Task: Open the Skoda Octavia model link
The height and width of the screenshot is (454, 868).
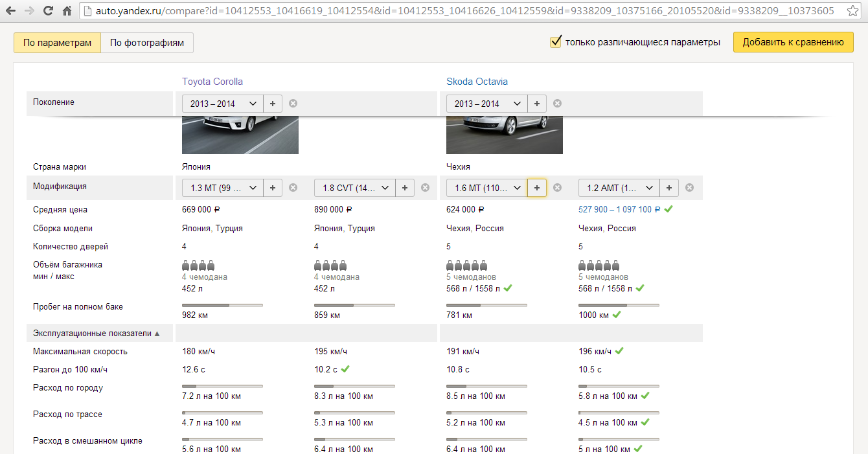Action: coord(477,82)
